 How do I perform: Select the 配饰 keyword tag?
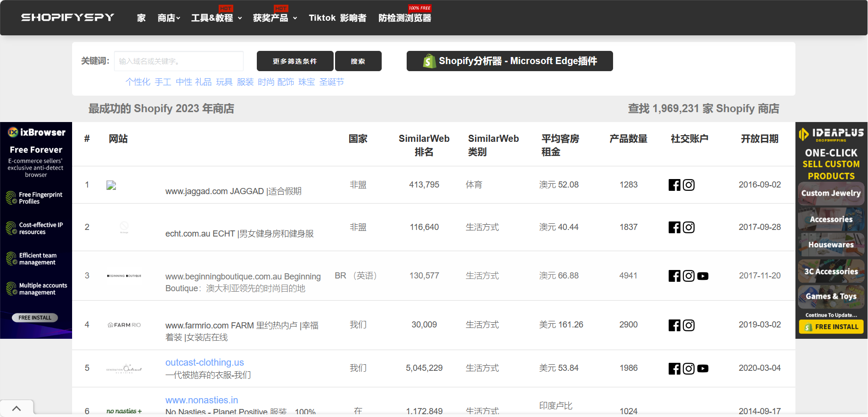286,82
